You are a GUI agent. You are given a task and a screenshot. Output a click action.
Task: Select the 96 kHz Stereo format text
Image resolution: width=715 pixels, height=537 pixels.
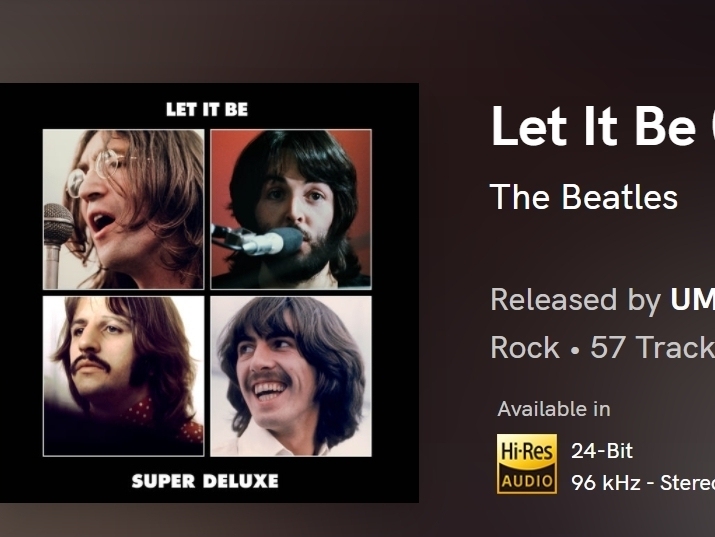tap(643, 483)
